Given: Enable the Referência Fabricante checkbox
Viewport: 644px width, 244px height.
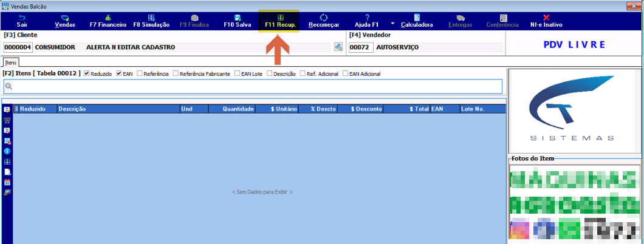Looking at the screenshot, I should pos(176,74).
